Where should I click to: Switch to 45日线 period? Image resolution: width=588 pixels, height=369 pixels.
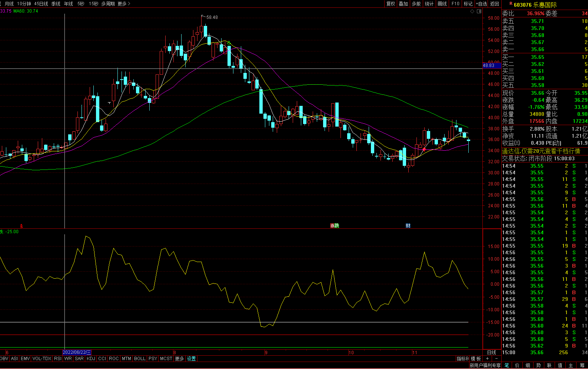coord(41,4)
